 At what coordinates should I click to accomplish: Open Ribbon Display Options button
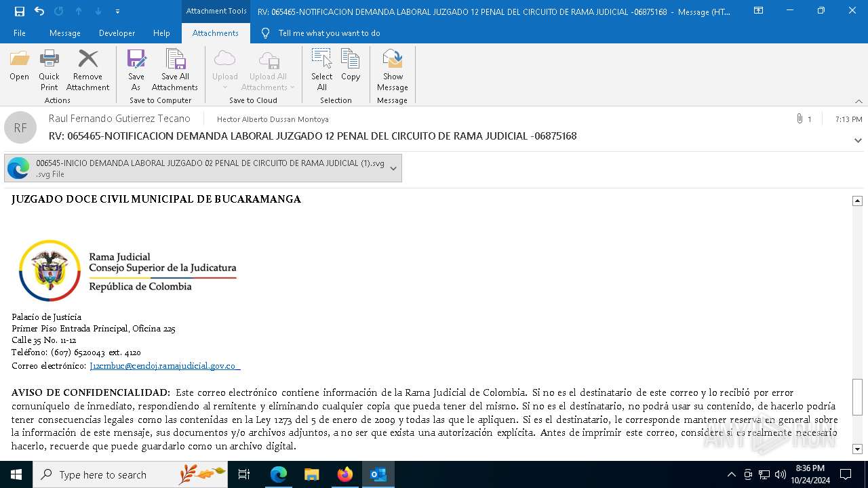[759, 11]
